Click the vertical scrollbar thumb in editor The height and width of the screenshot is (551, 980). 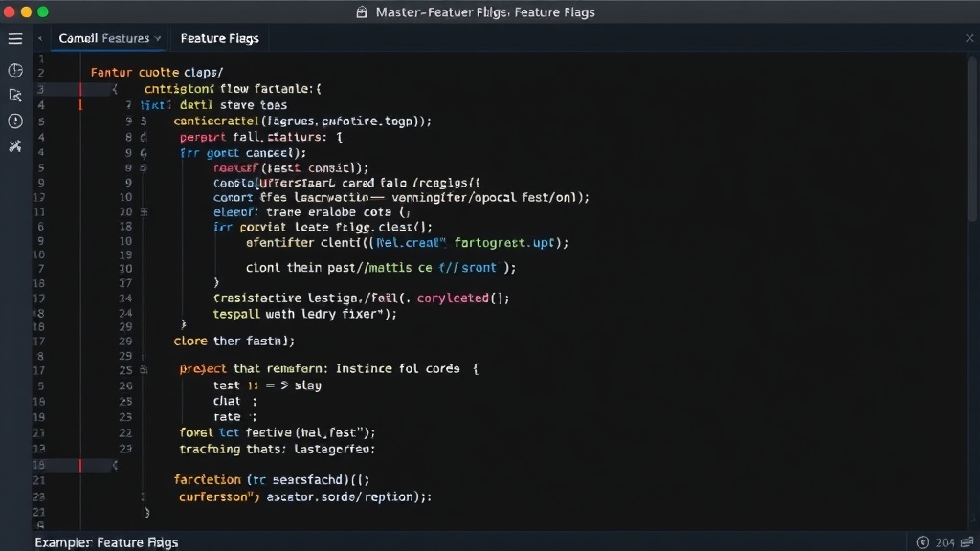point(972,138)
